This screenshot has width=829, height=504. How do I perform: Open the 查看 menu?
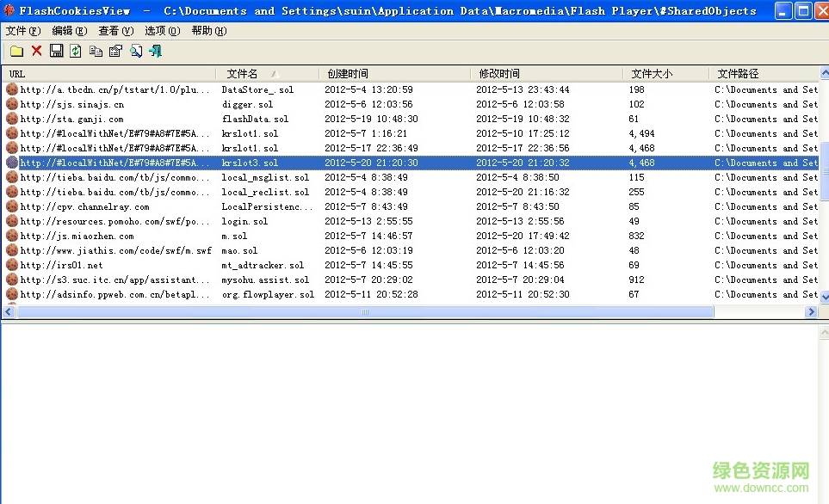point(114,30)
